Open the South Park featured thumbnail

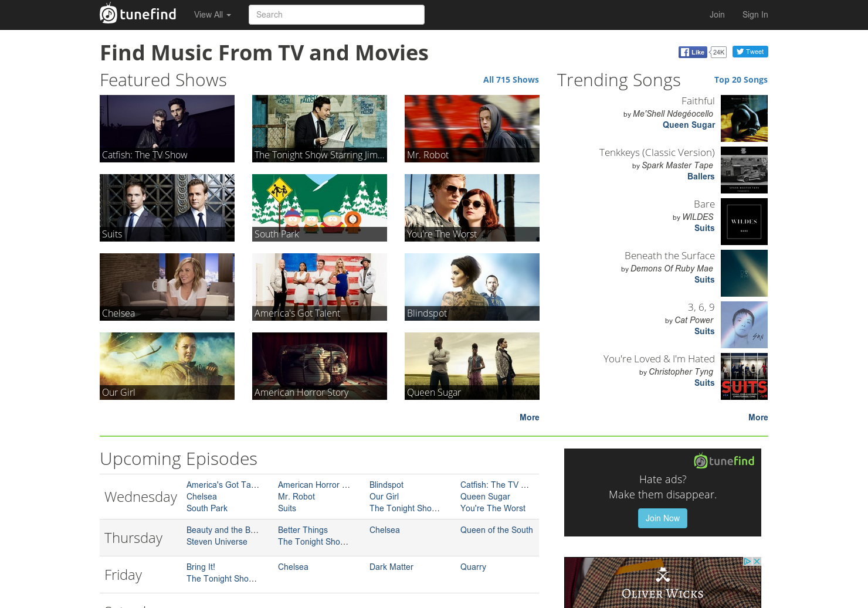[320, 208]
